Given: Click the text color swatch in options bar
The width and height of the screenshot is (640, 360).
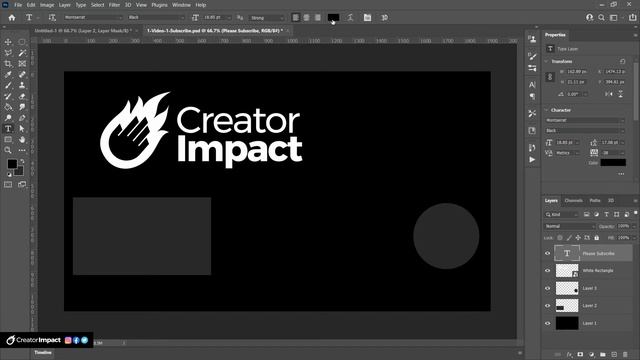Looking at the screenshot, I should click(333, 18).
